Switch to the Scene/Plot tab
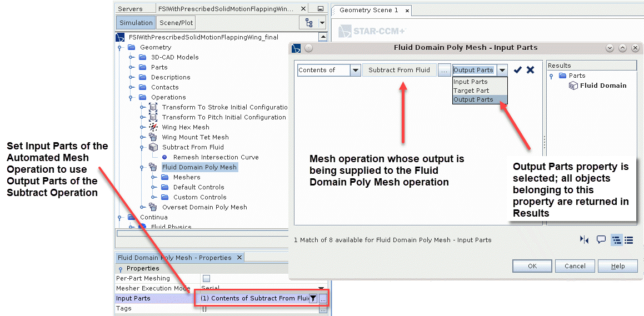Image resolution: width=644 pixels, height=316 pixels. tap(176, 23)
